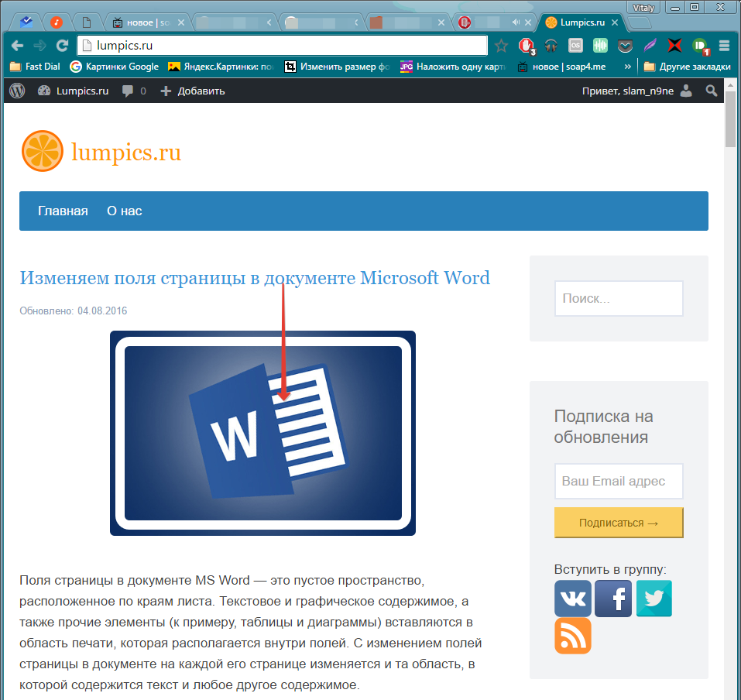Select 'Главная' in the navigation menu
This screenshot has height=700, width=741.
point(63,211)
